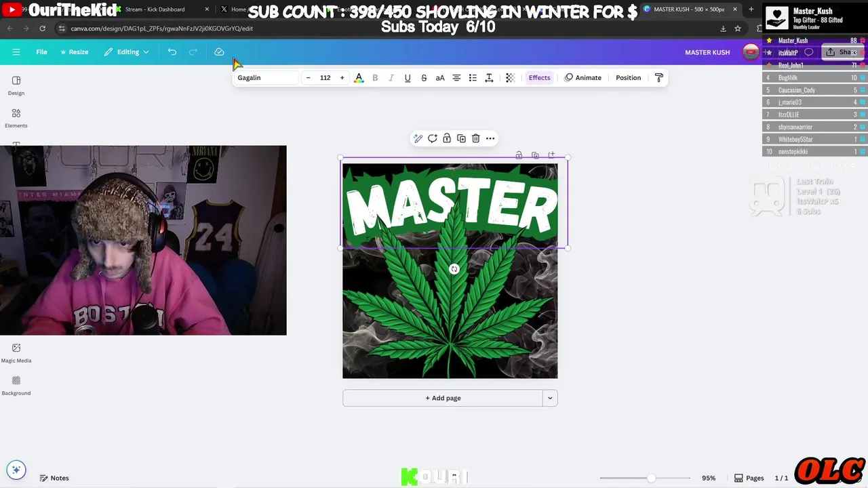This screenshot has height=488, width=868.
Task: Open the Background sidebar panel
Action: point(16,386)
